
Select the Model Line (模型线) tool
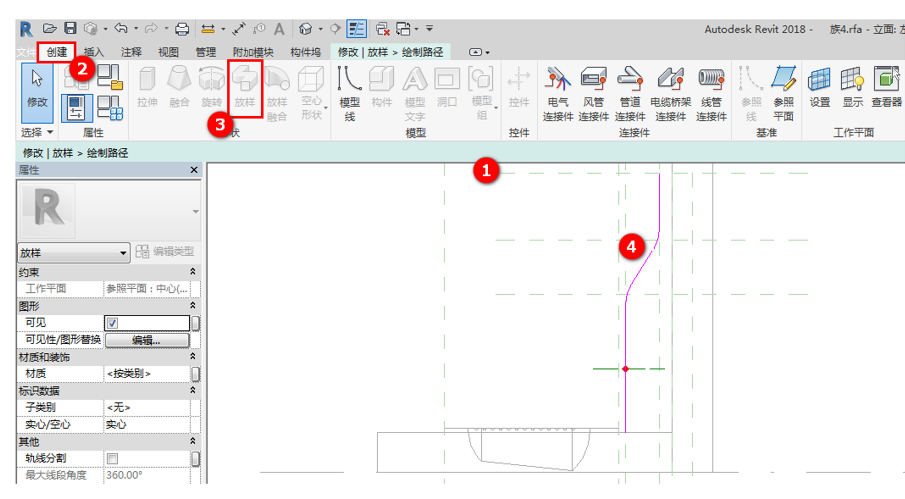(350, 92)
